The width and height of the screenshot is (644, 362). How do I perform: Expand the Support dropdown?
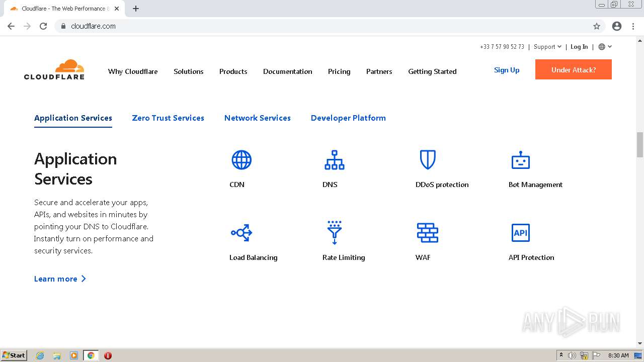(547, 47)
